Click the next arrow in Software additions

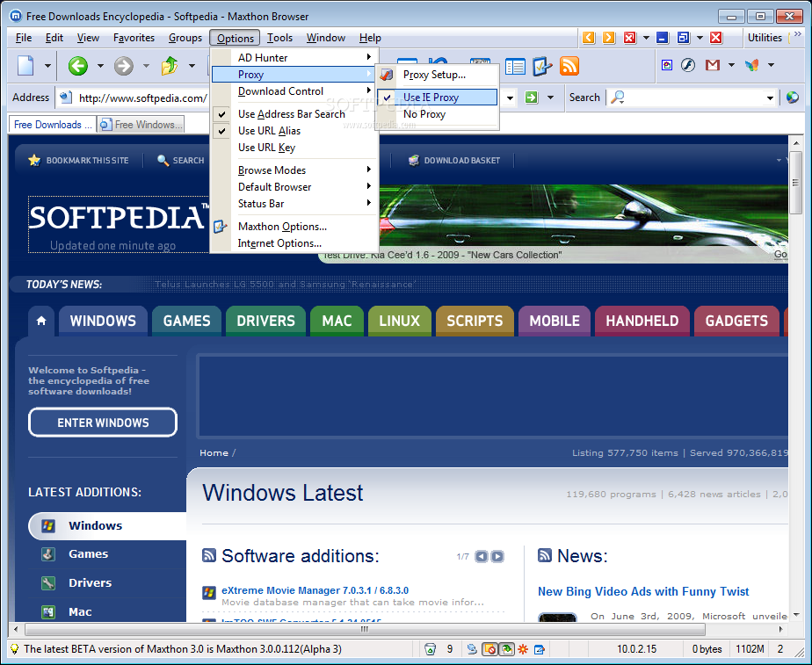[497, 556]
